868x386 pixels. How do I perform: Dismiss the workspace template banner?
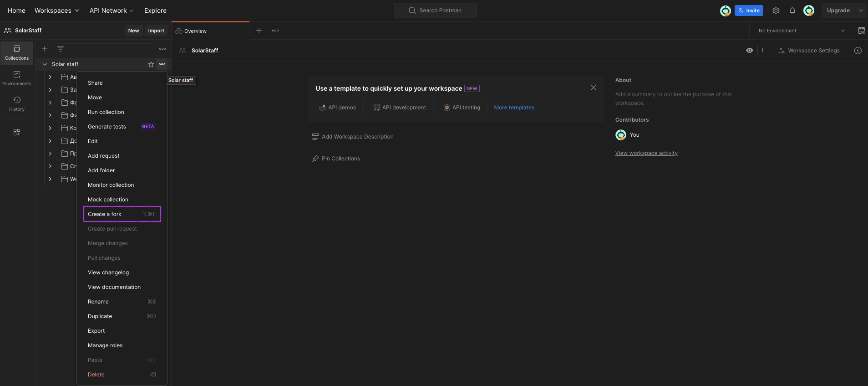(594, 87)
